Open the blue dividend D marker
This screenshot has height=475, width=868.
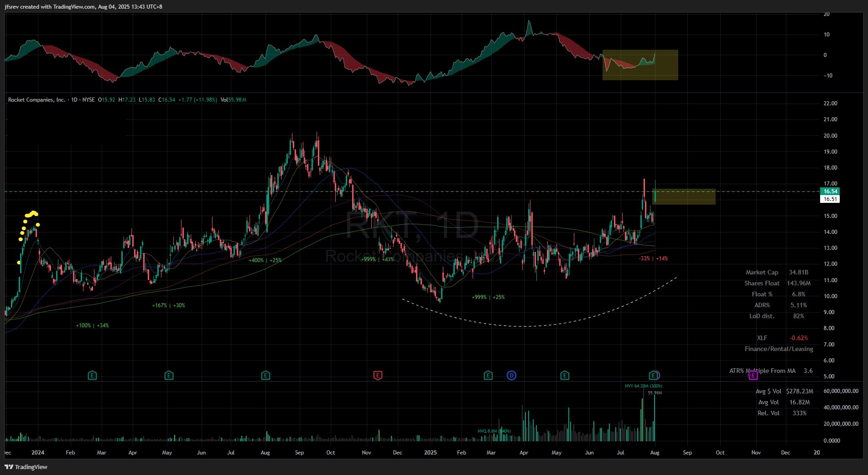pos(512,376)
